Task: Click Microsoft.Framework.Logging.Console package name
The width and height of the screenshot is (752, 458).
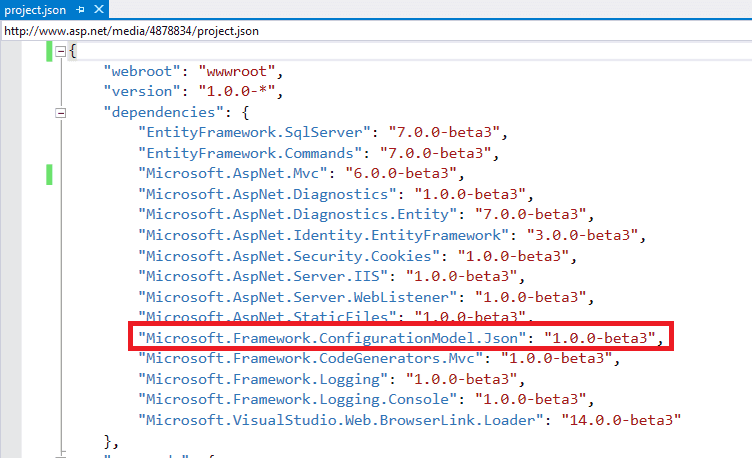Action: (290, 398)
